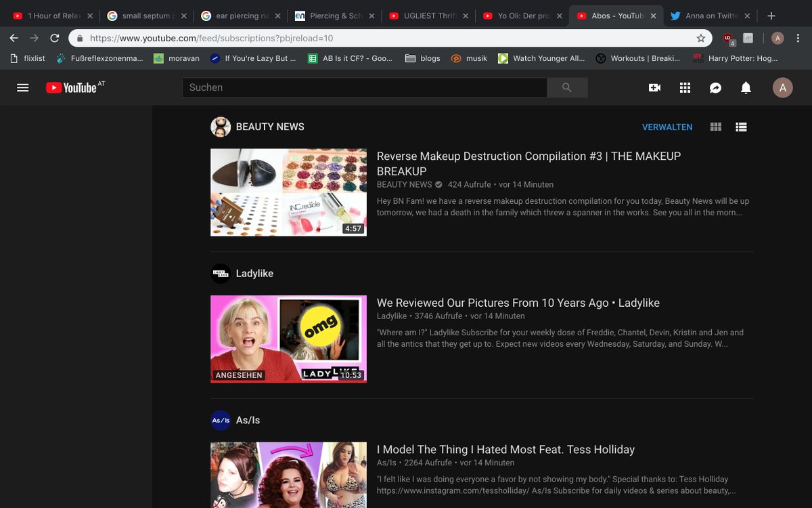812x508 pixels.
Task: Open the 'AB Is it CF?' bookmark
Action: point(351,58)
